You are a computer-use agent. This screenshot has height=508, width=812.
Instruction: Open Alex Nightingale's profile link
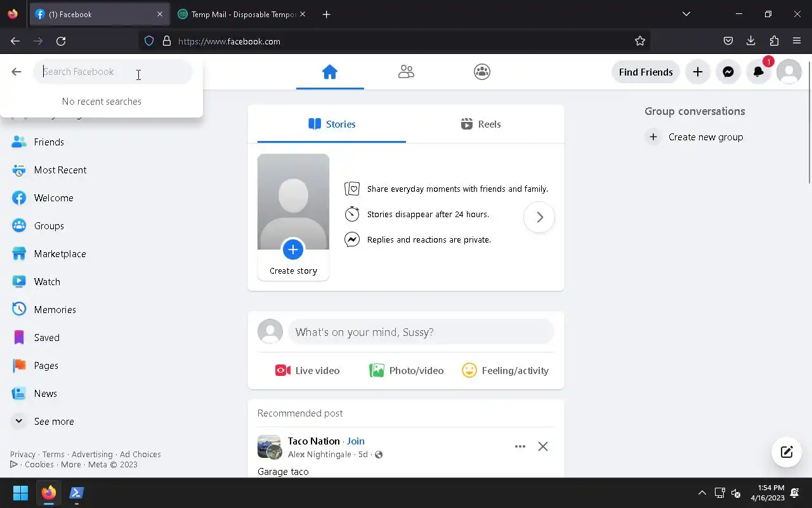click(x=320, y=455)
